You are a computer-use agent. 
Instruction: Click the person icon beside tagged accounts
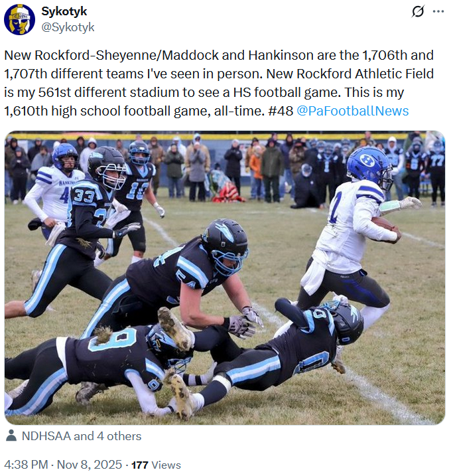(x=11, y=436)
